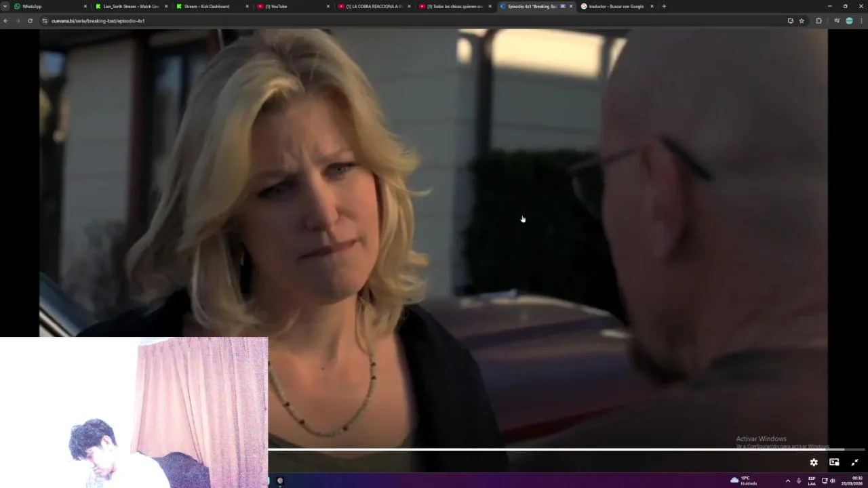Image resolution: width=868 pixels, height=488 pixels.
Task: Mute the Episodio 4x1 tab audio indicator
Action: [563, 6]
